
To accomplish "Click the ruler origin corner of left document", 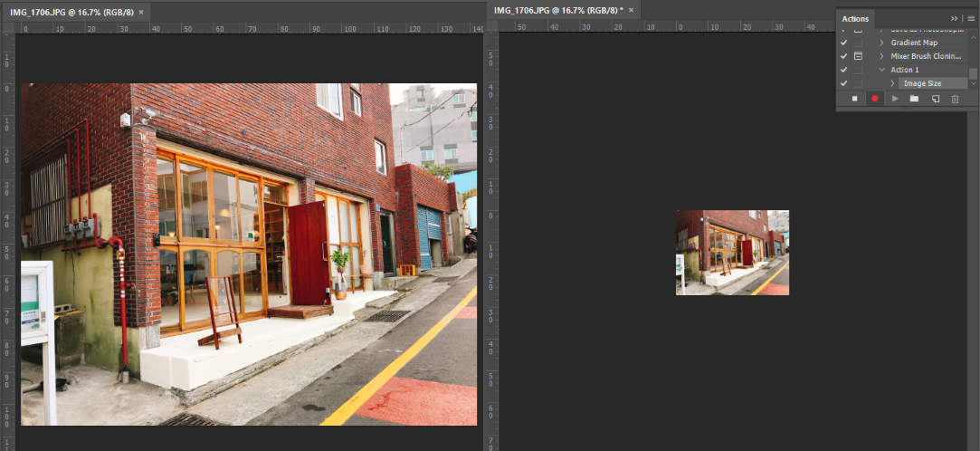I will click(x=8, y=28).
